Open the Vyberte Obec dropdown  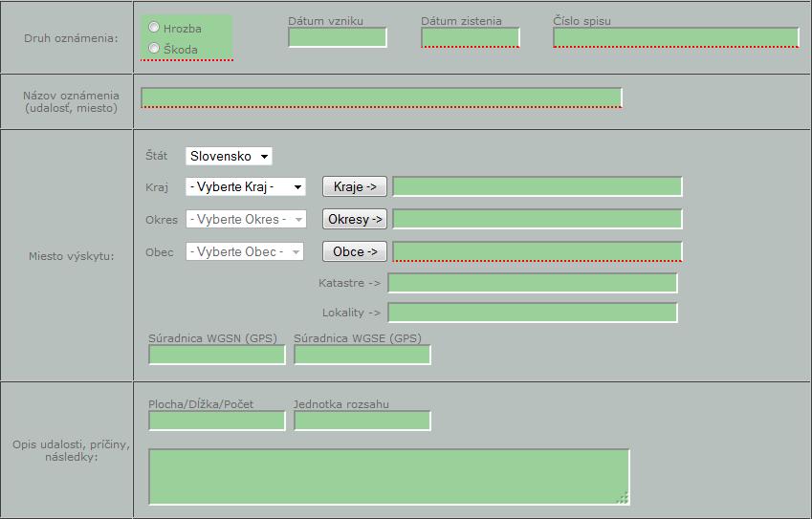pyautogui.click(x=245, y=252)
